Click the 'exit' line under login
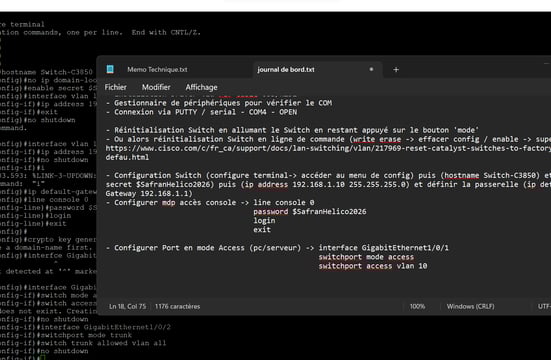 click(262, 230)
